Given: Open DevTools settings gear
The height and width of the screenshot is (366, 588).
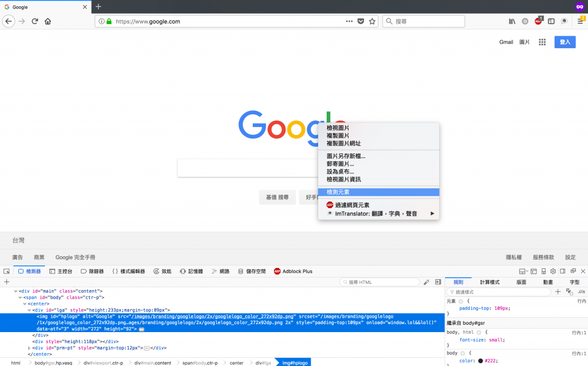Looking at the screenshot, I should coord(553,271).
